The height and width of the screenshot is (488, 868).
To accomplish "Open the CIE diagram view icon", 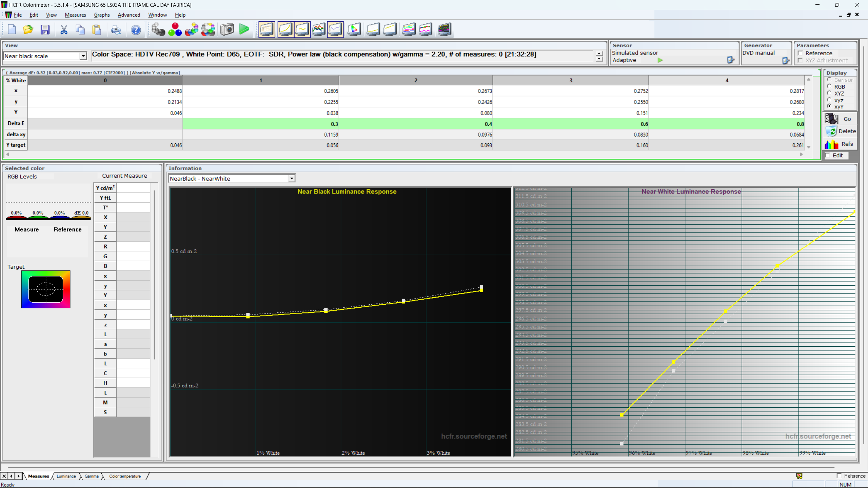I will point(354,29).
